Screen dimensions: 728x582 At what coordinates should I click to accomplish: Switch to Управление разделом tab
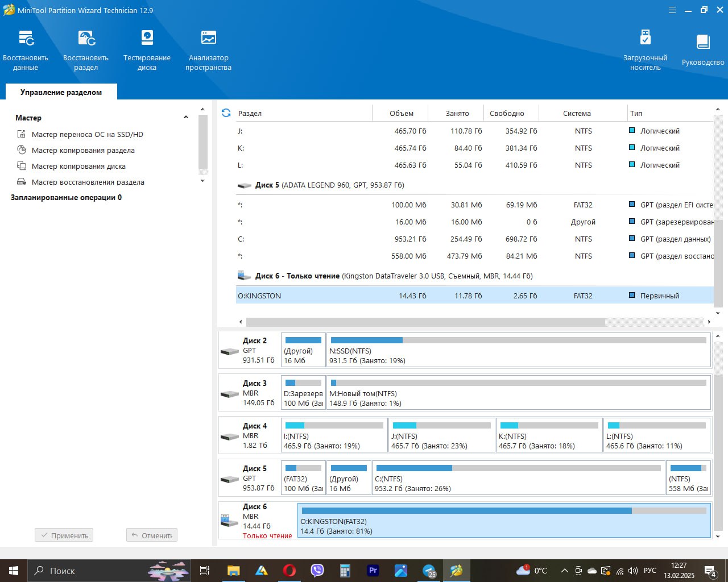[61, 92]
